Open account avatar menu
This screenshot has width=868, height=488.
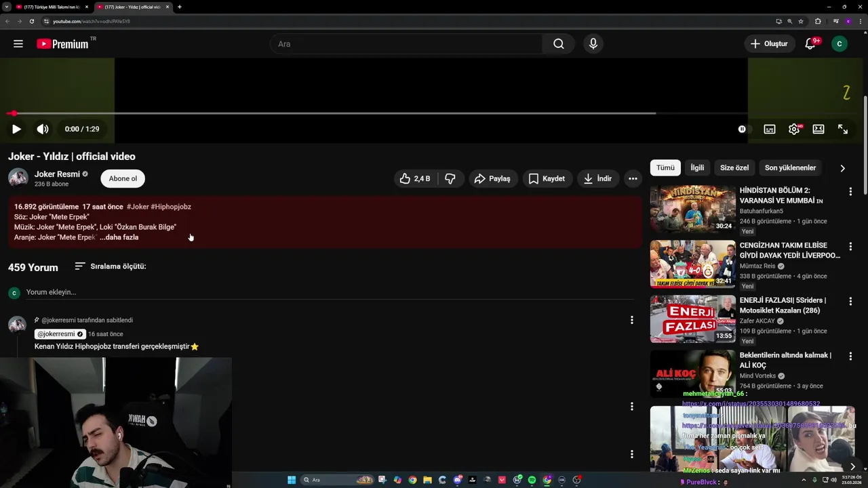(840, 44)
